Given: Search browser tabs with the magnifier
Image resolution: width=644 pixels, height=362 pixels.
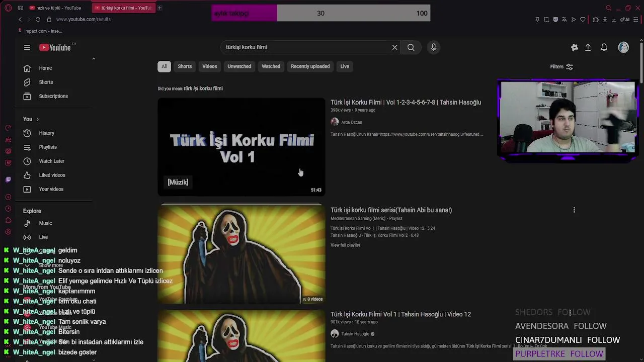Looking at the screenshot, I should 608,8.
